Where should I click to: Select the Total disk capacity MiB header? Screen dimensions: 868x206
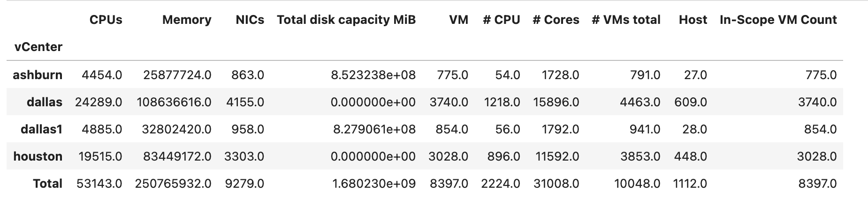click(x=346, y=20)
